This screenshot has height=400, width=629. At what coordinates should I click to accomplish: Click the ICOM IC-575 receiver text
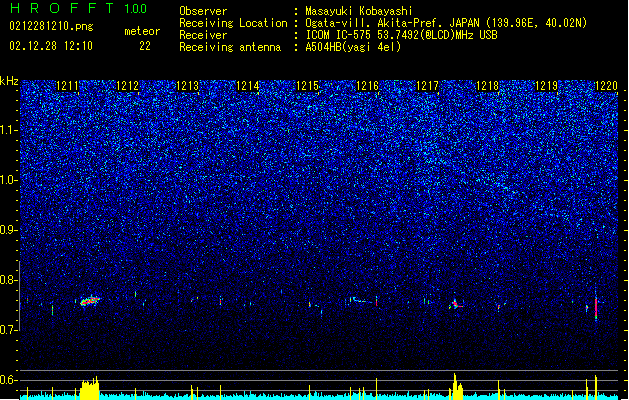[402, 35]
